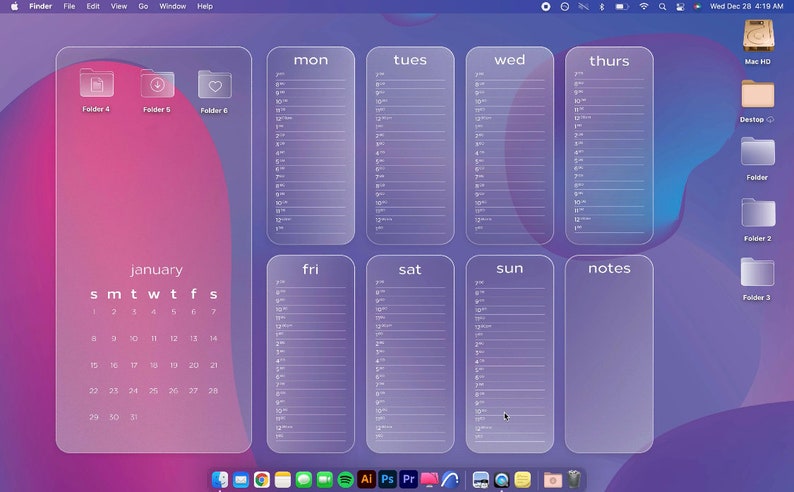Select Folder 5 with download arrow
Image resolution: width=794 pixels, height=492 pixels.
pos(157,84)
